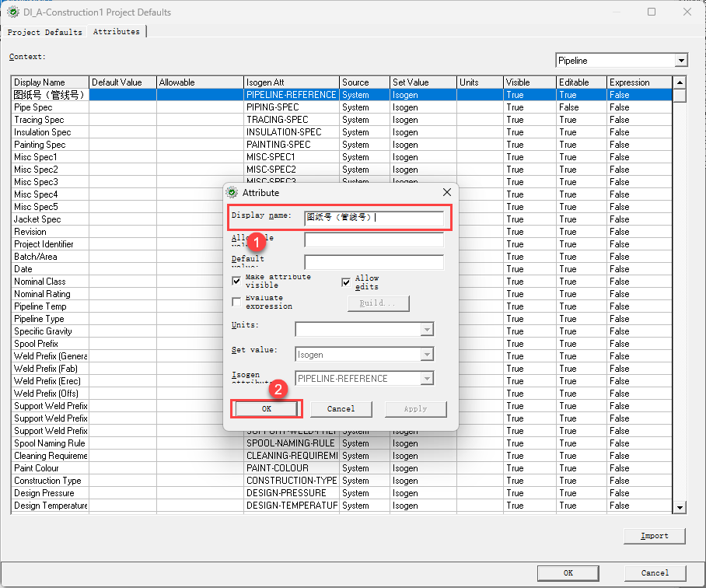Click the table scrollbar down arrow
The width and height of the screenshot is (706, 588).
680,507
